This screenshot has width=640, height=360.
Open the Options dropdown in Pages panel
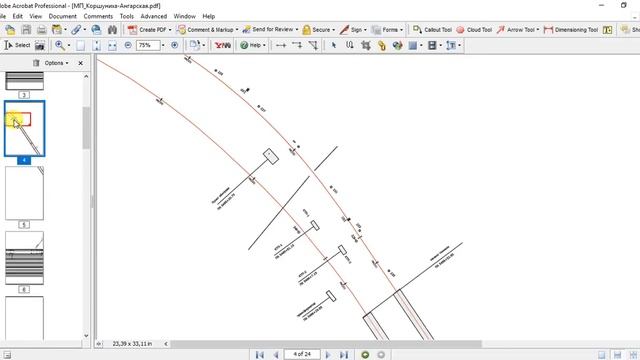[56, 63]
